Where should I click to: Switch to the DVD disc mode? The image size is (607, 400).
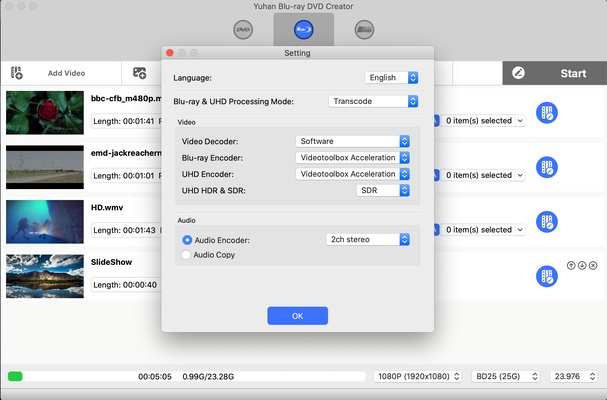243,30
